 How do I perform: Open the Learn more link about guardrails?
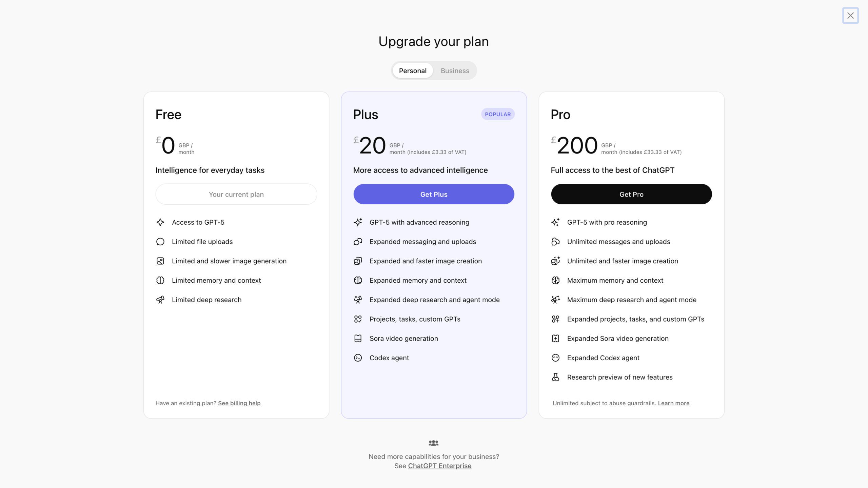point(673,403)
